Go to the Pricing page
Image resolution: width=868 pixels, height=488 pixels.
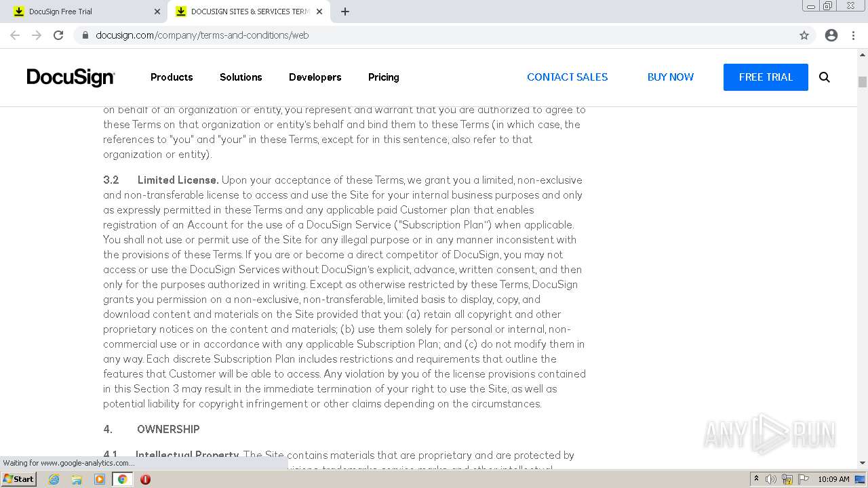coord(384,77)
